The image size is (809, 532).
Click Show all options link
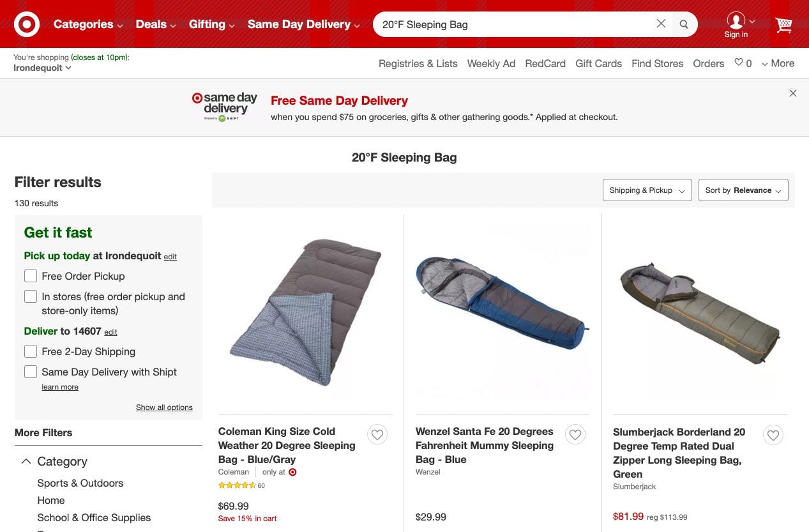[x=164, y=407]
